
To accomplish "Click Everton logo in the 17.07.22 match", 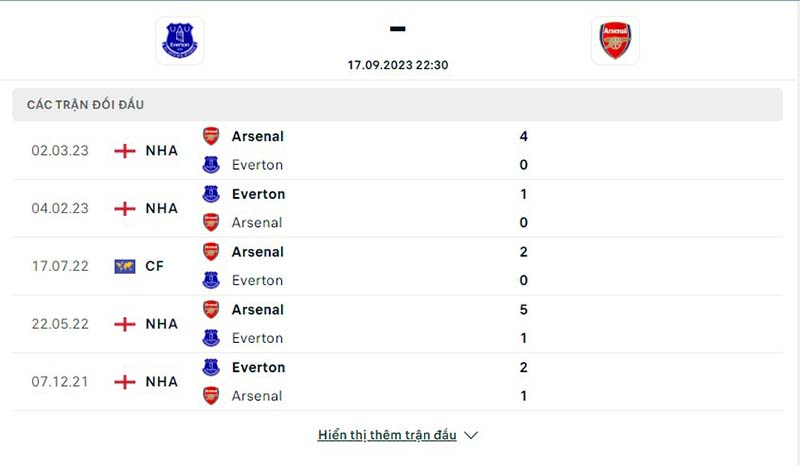I will click(x=211, y=280).
